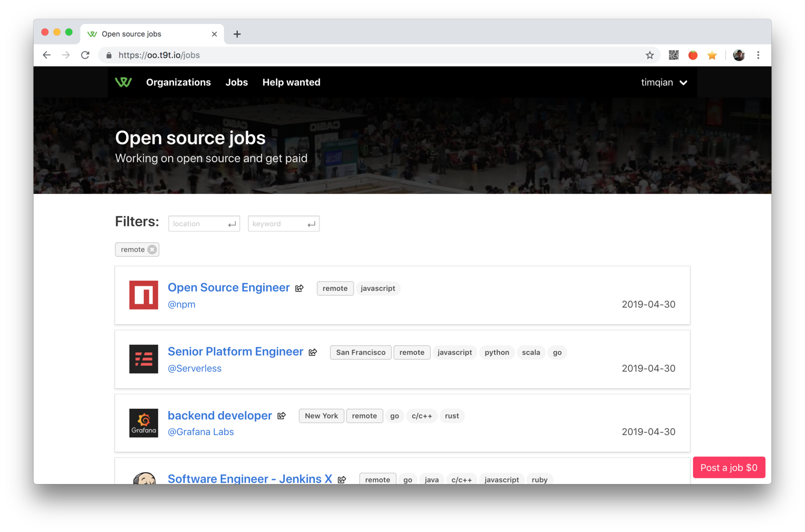Reload the current page
This screenshot has width=805, height=532.
(85, 55)
